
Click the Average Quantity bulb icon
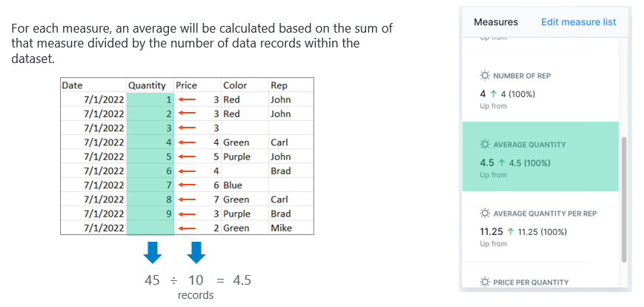485,145
